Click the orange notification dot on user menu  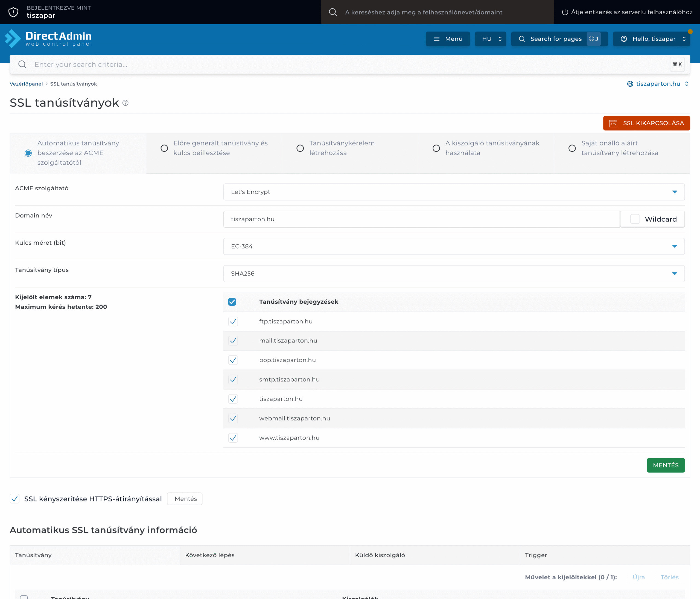pyautogui.click(x=690, y=32)
